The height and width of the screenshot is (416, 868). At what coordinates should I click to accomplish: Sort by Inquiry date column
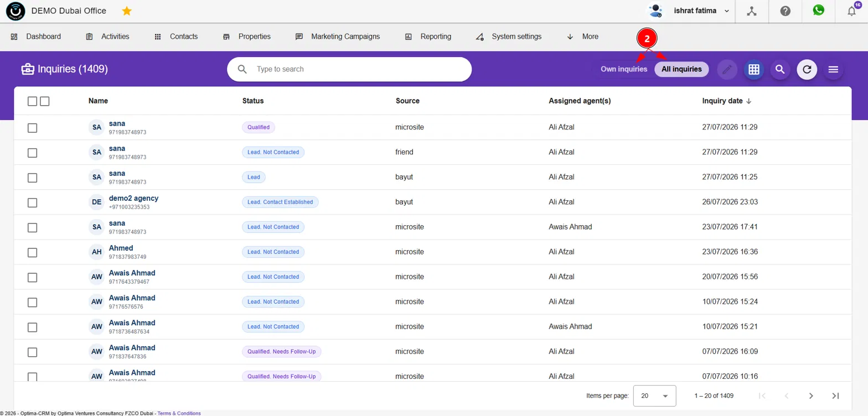[727, 101]
